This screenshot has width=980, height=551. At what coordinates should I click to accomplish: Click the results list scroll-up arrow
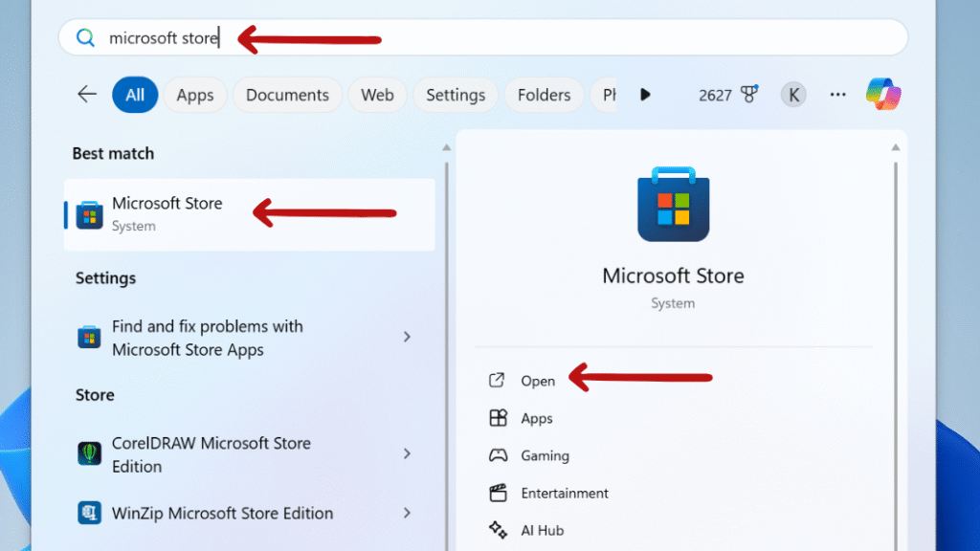pyautogui.click(x=446, y=148)
